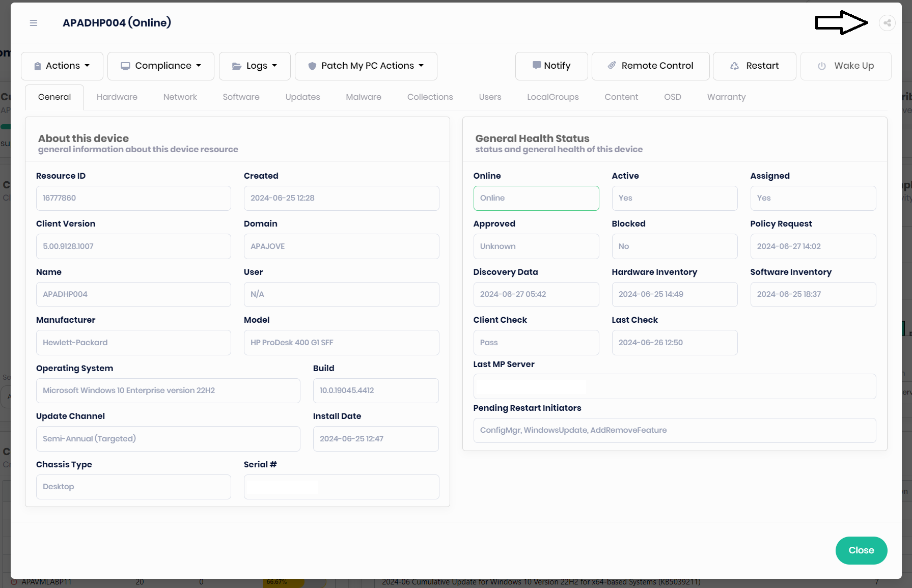
Task: Go to the Warranty tab
Action: 726,97
